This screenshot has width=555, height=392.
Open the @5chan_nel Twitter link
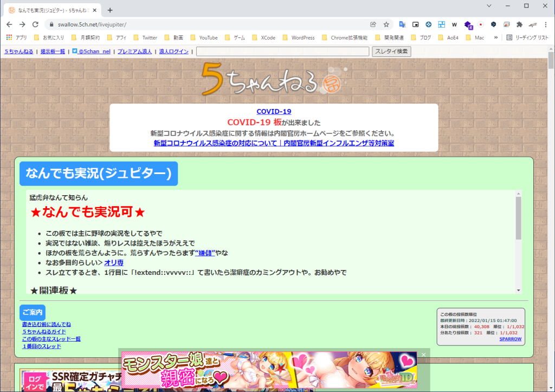91,52
